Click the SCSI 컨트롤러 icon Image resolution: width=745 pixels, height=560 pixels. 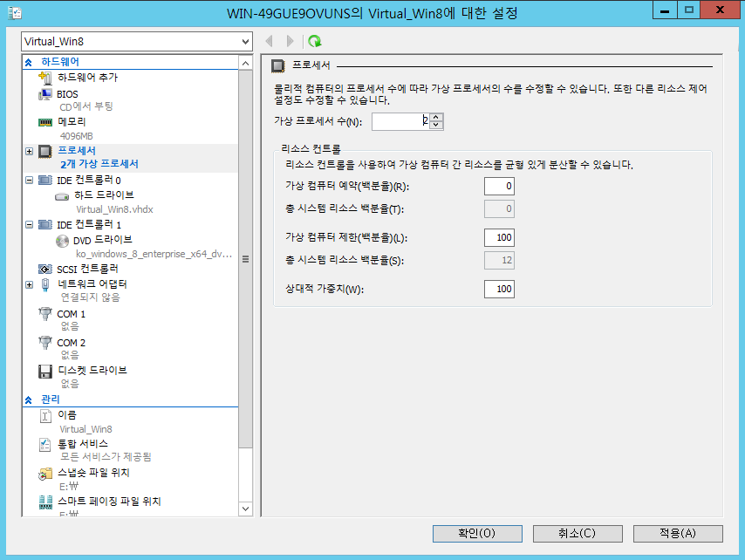point(45,269)
